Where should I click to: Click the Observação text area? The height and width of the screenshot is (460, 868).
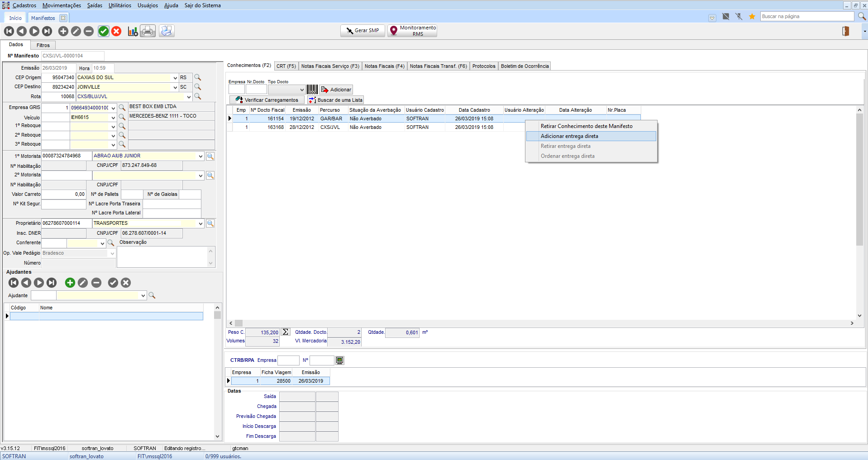point(162,257)
